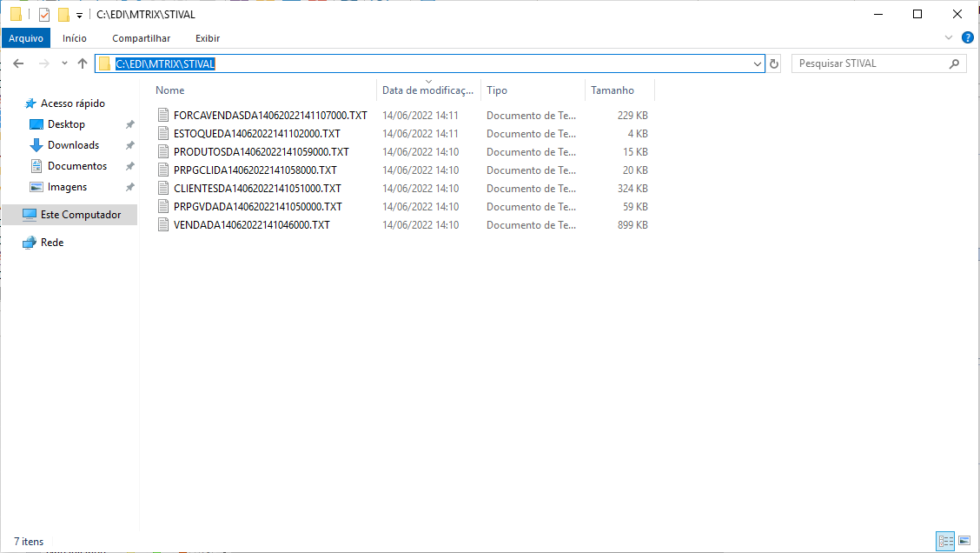Open the Arquivo menu
Image resolution: width=980 pixels, height=553 pixels.
point(25,38)
